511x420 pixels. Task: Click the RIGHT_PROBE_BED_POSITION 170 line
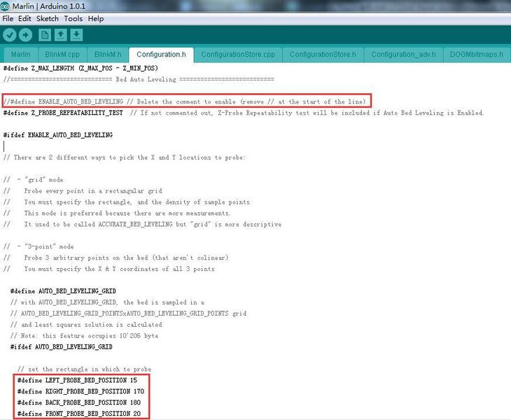point(80,391)
